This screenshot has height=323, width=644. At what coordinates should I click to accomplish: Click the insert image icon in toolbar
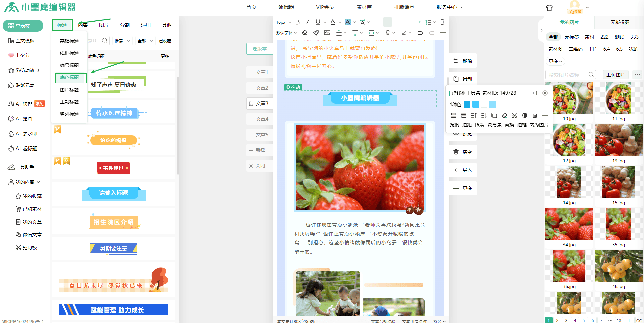pyautogui.click(x=327, y=33)
